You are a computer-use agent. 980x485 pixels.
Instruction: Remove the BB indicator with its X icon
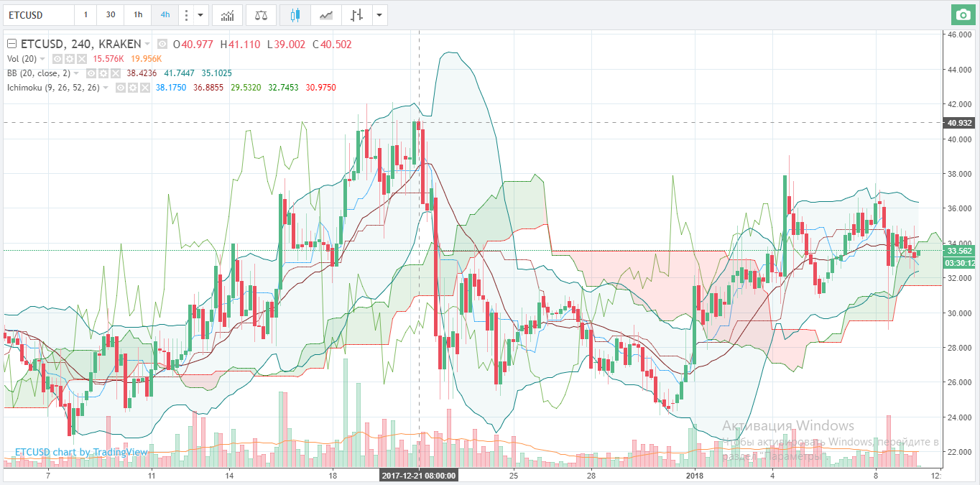click(116, 73)
